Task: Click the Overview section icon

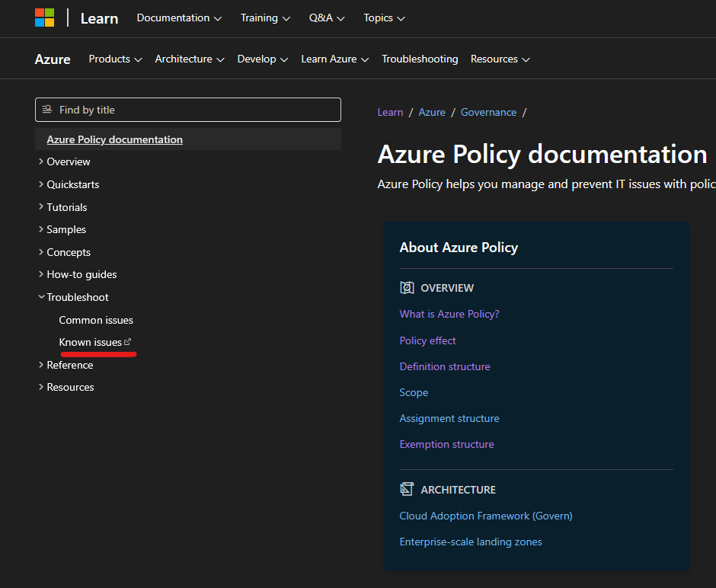Action: (407, 288)
